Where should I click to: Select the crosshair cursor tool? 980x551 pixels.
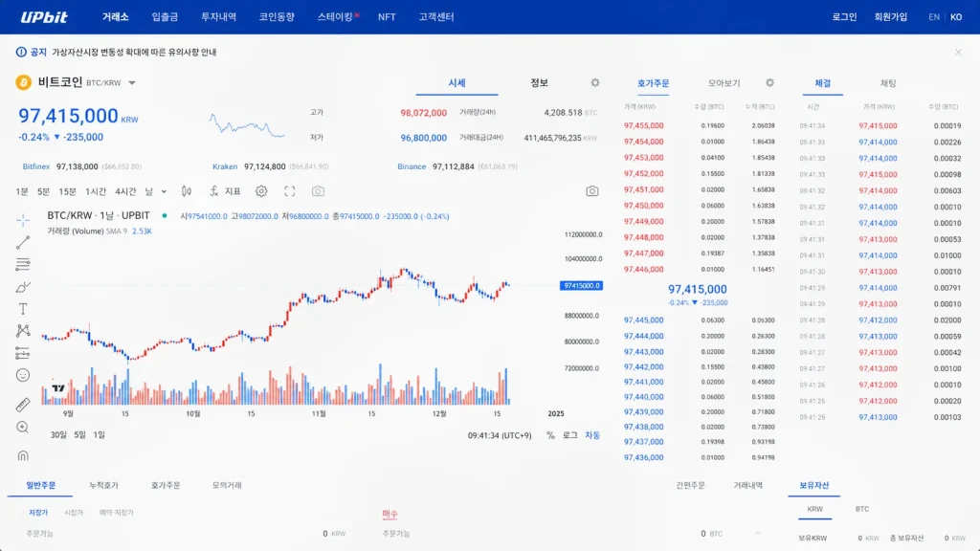point(23,220)
